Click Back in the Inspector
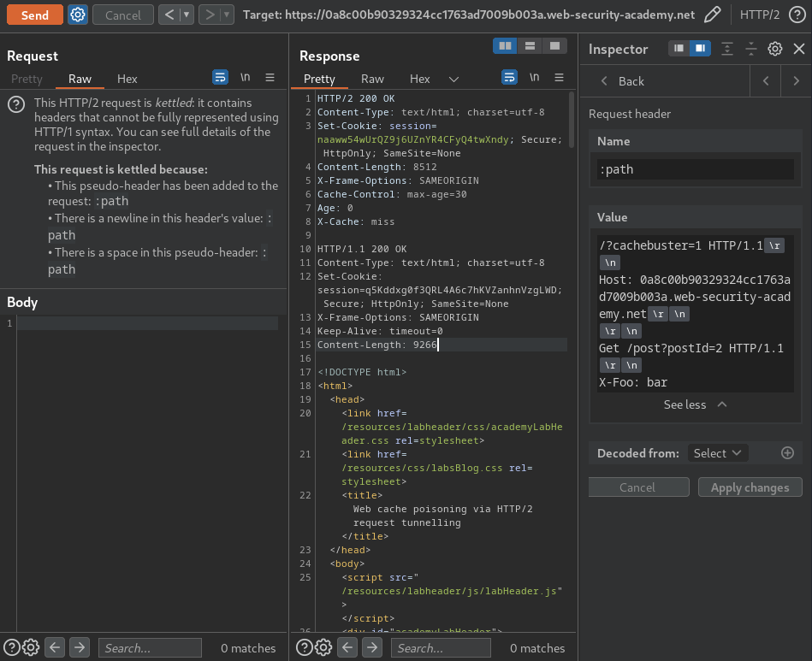This screenshot has width=812, height=661. 622,81
